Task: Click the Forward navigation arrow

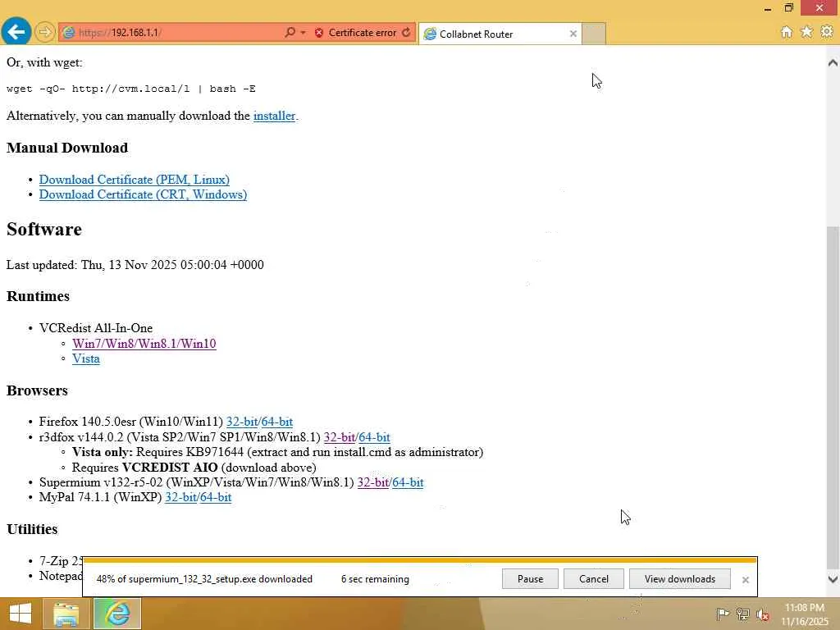Action: click(x=45, y=33)
